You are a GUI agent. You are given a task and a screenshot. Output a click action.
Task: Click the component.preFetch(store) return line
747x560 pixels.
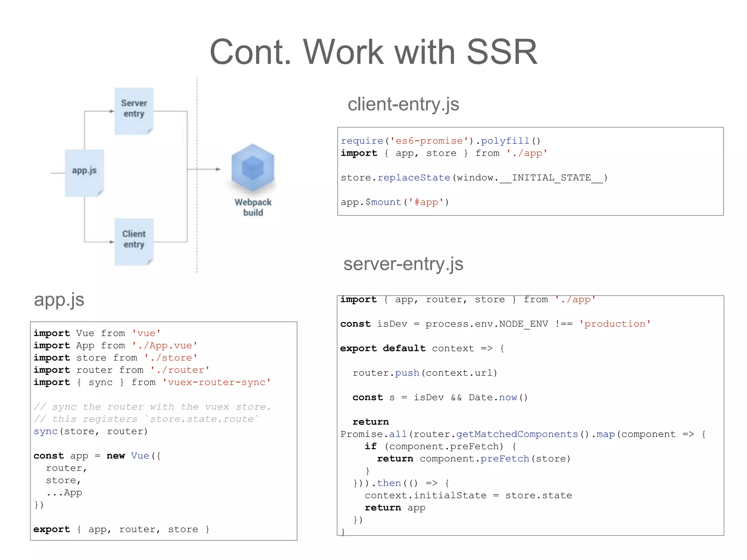pyautogui.click(x=473, y=459)
